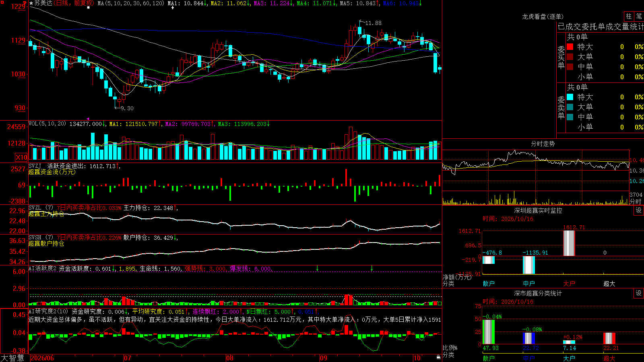
Task: Click the red question mark icon top-left
Action: (25, 3)
